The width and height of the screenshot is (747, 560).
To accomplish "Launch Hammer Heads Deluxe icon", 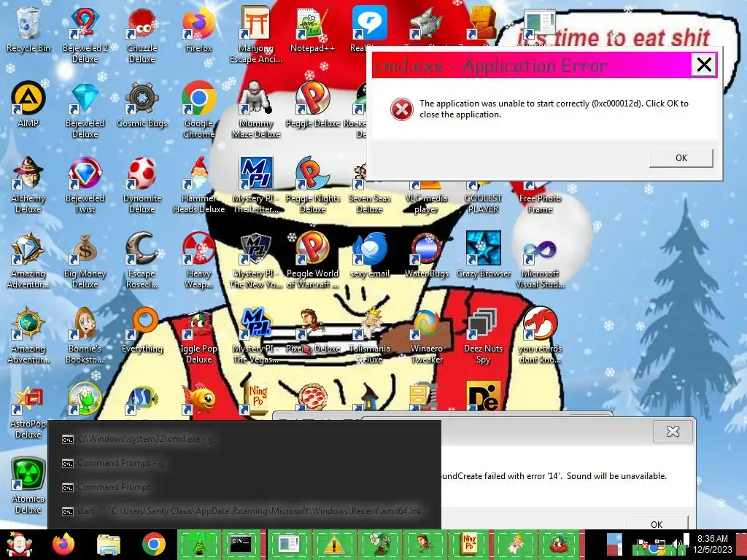I will [x=198, y=186].
